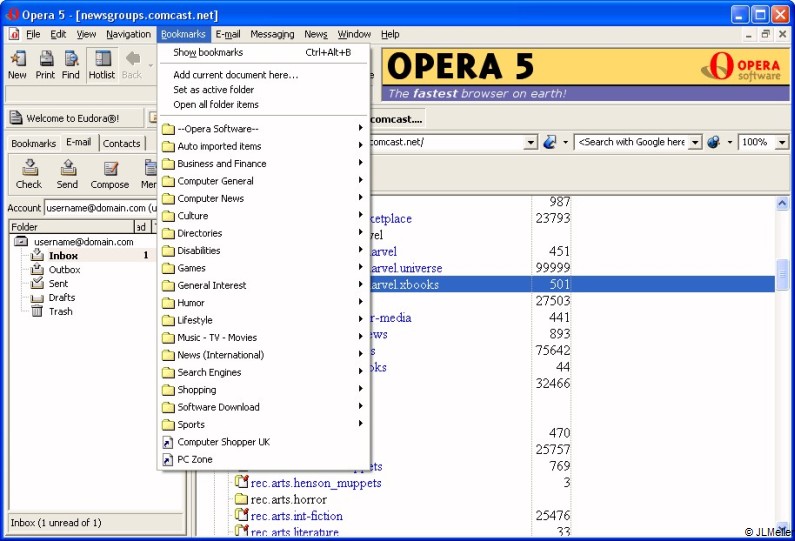795x541 pixels.
Task: Open rec.arts.literature newsgroup link
Action: tap(295, 532)
